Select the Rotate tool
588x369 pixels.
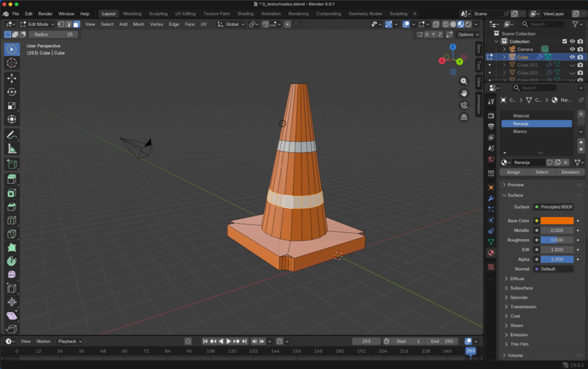pos(11,92)
